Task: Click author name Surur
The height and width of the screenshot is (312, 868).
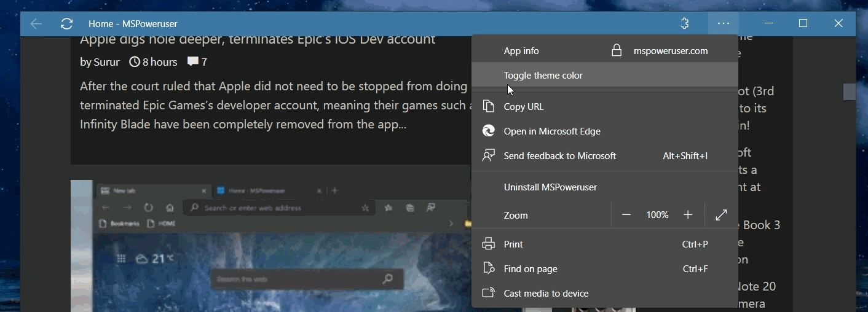Action: (106, 61)
